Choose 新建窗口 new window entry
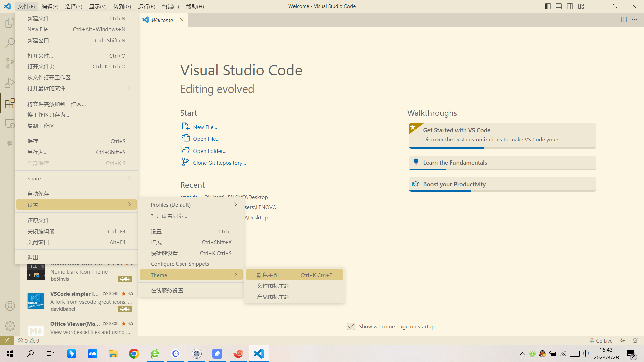Screen dimensions: 644x362 76,40
